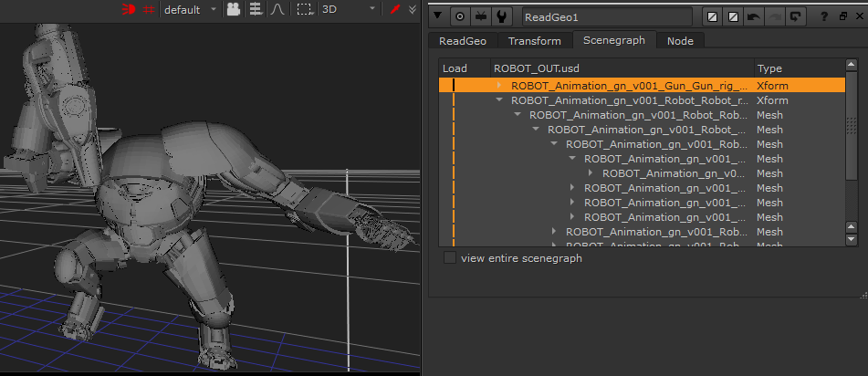
Task: Click the red headlamp light icon in viewer toolbar
Action: pyautogui.click(x=130, y=9)
